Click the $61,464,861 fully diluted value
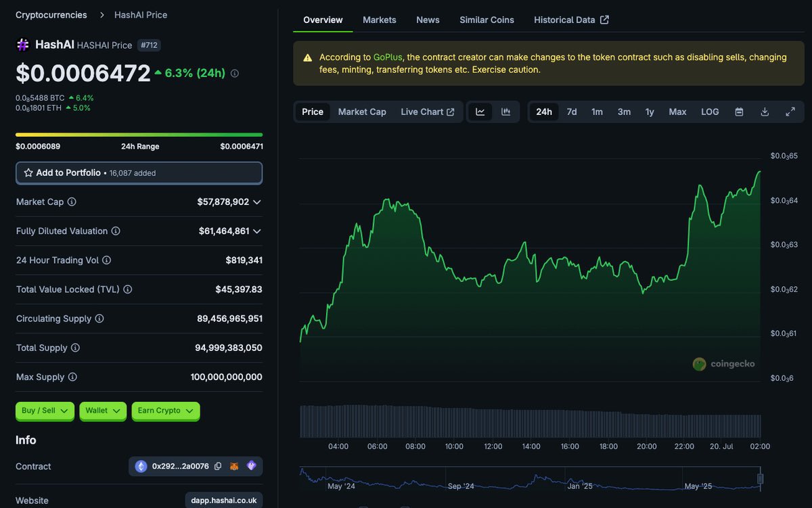Screen dimensions: 812x508 pyautogui.click(x=224, y=231)
